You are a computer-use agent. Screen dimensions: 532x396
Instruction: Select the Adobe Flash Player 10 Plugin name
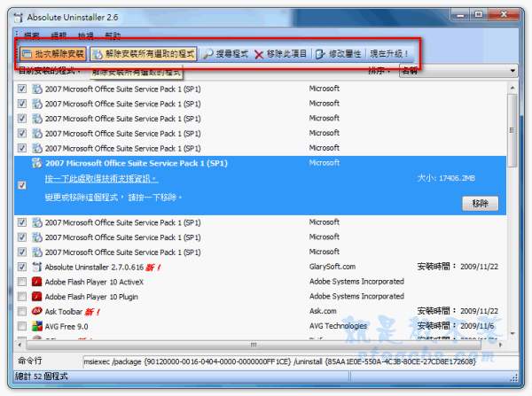91,297
